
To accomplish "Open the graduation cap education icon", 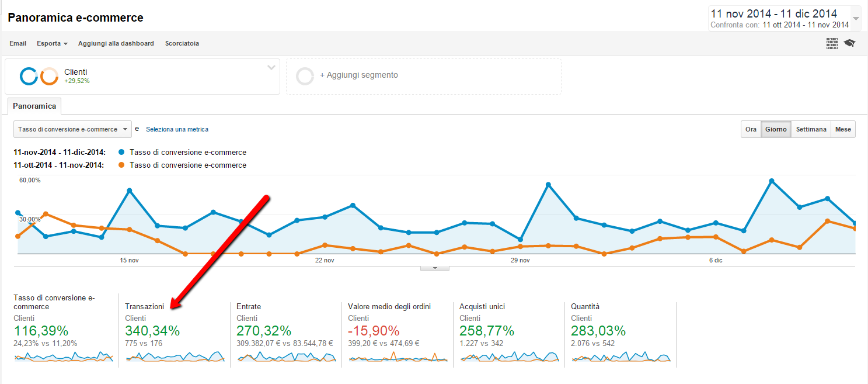I will 849,43.
